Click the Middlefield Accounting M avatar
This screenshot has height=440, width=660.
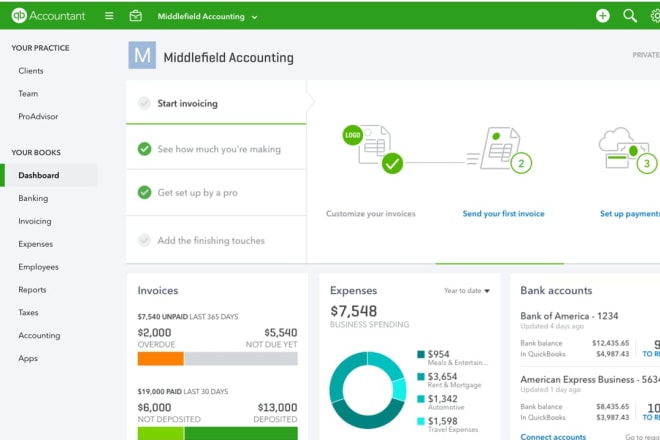[x=142, y=55]
